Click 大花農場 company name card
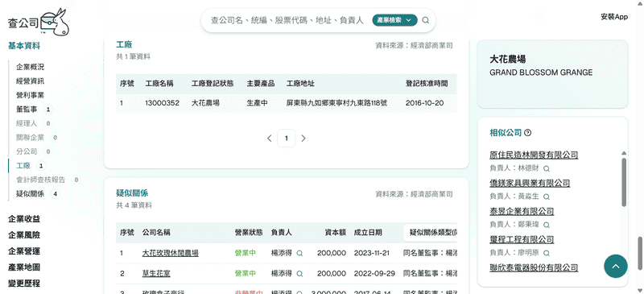 pyautogui.click(x=552, y=74)
